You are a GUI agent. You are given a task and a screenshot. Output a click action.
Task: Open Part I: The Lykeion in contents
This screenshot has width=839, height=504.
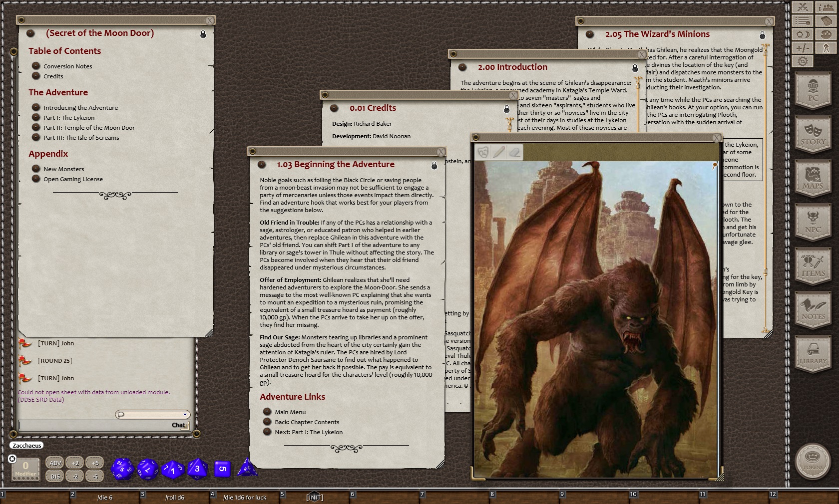(68, 118)
